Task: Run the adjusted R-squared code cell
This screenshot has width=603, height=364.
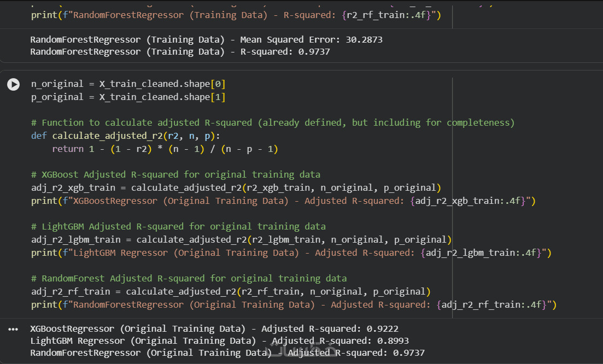Action: tap(14, 84)
